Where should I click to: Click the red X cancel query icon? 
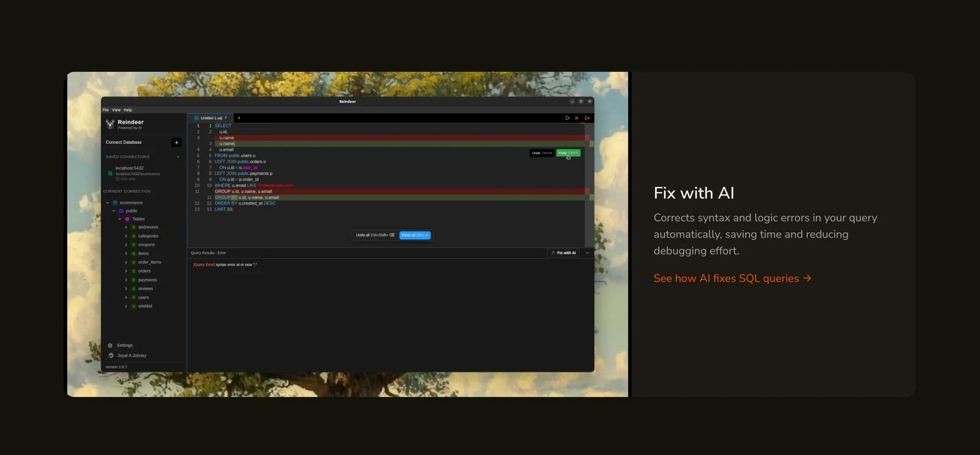coord(576,118)
